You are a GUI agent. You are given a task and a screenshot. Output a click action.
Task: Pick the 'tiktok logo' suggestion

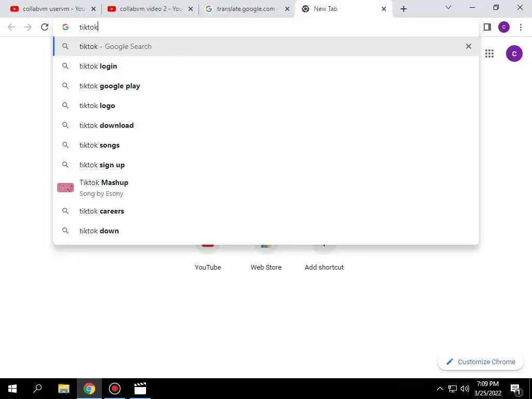tap(266, 105)
